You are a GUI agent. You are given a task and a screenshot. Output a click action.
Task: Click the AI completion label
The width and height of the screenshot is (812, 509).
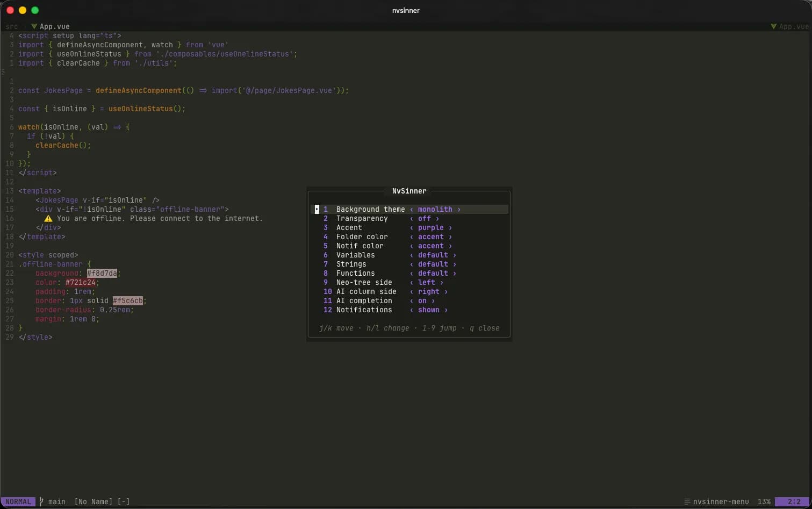[x=364, y=301]
